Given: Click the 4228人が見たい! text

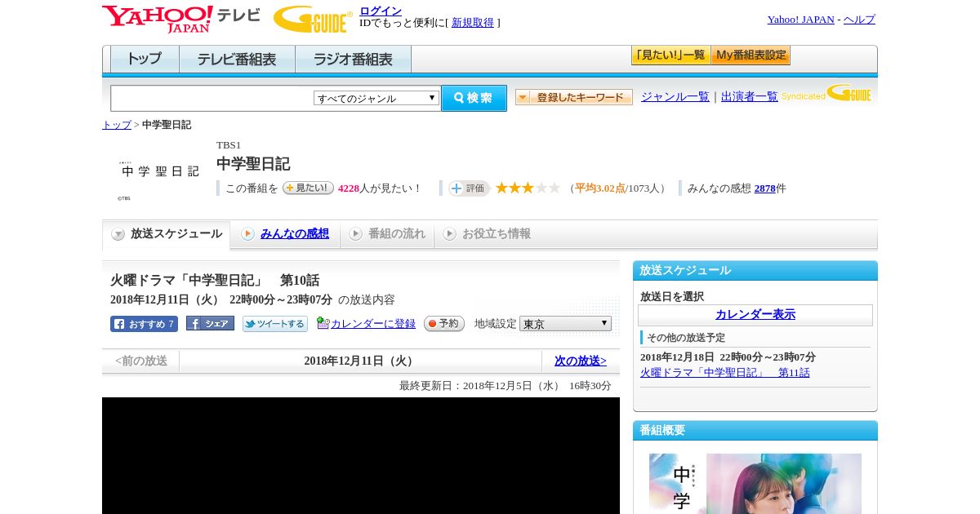Looking at the screenshot, I should coord(380,188).
